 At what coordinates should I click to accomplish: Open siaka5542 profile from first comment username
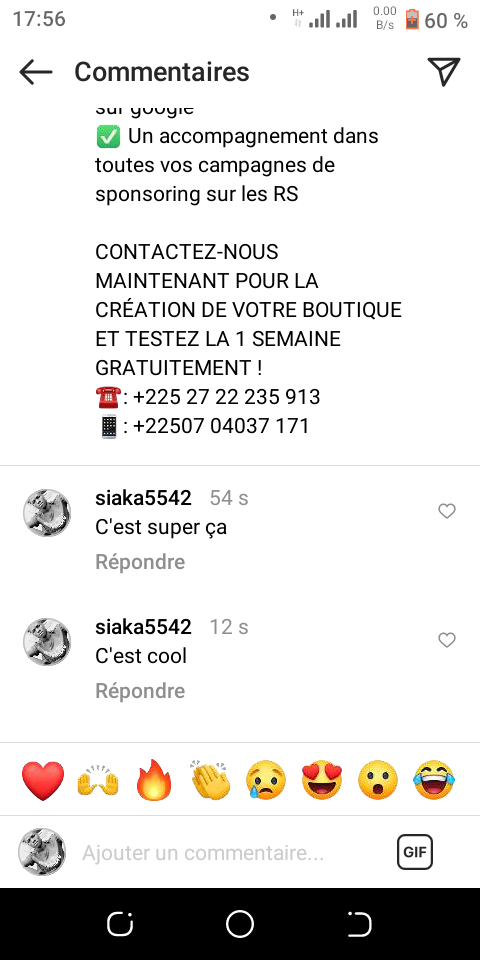pyautogui.click(x=143, y=498)
